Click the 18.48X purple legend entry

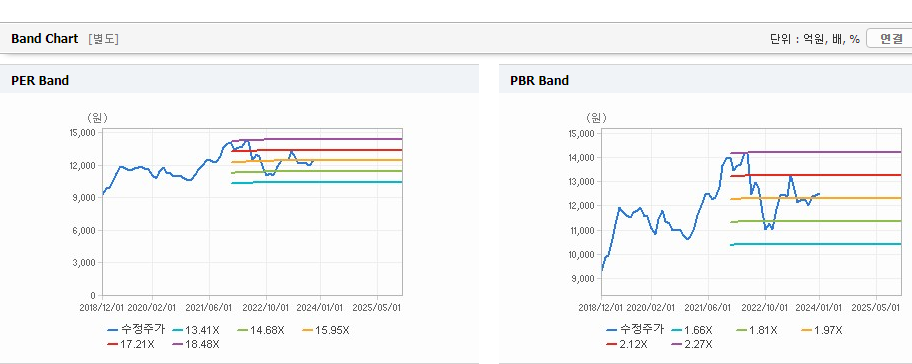pyautogui.click(x=196, y=344)
